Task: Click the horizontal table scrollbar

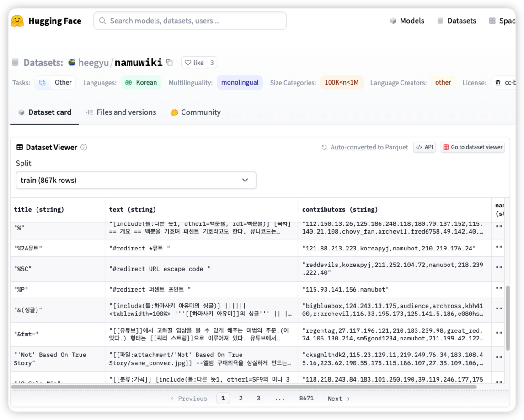Action: 244,387
